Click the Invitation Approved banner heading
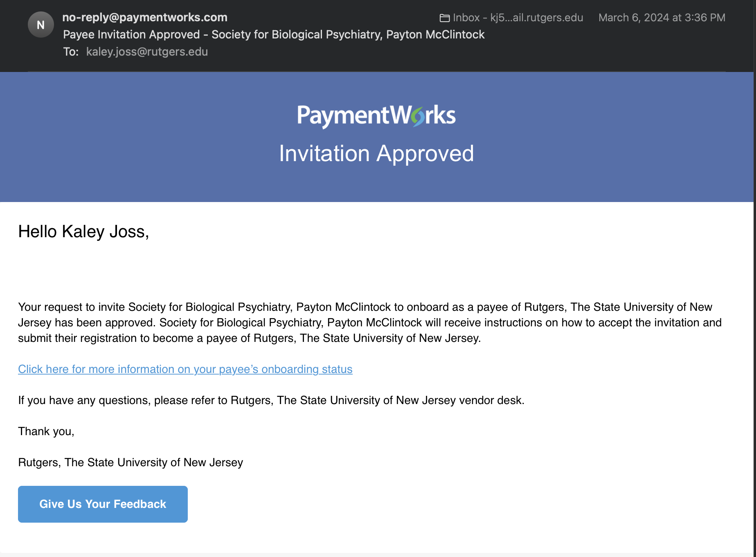The width and height of the screenshot is (756, 557). pos(376,154)
